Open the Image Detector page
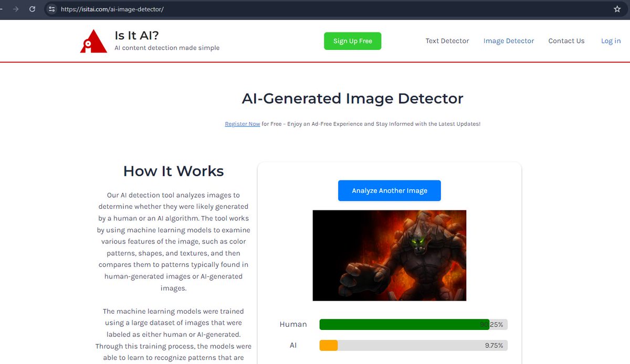The image size is (630, 364). click(x=509, y=41)
